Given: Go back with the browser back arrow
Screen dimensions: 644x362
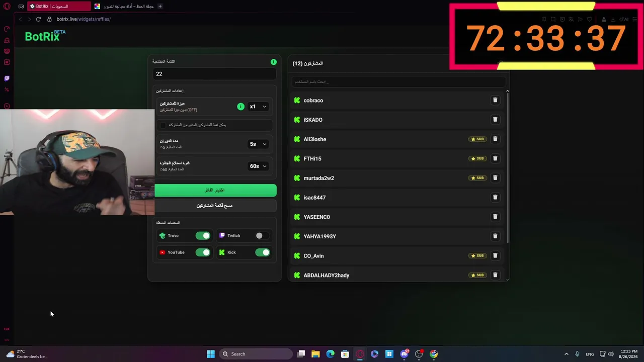Looking at the screenshot, I should click(20, 19).
